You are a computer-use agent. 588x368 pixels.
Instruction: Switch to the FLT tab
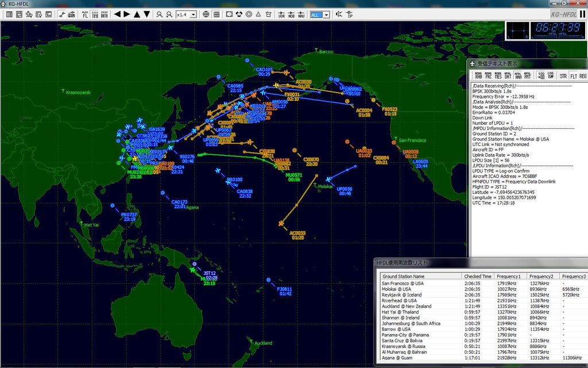tap(573, 75)
